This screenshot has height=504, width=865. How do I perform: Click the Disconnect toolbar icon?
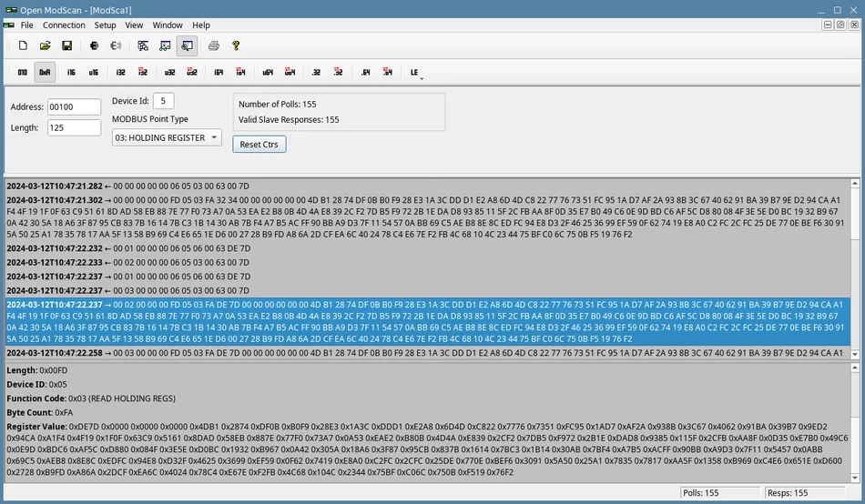pos(116,45)
